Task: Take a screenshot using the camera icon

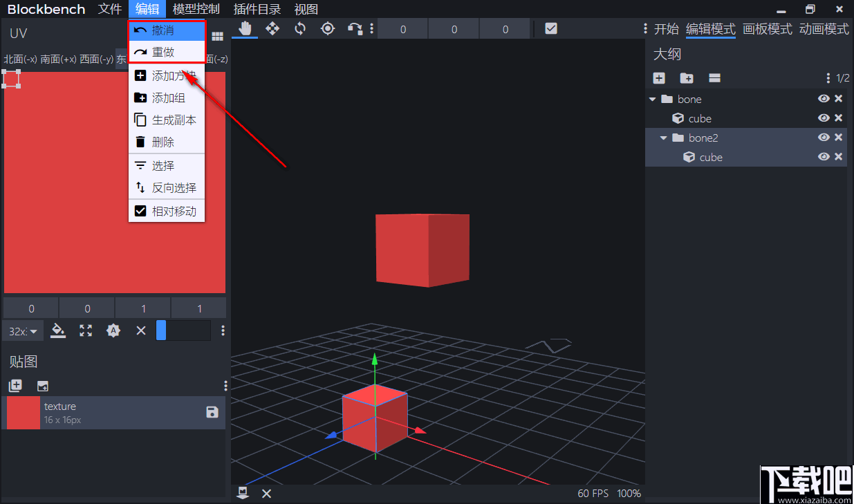Action: [x=243, y=493]
